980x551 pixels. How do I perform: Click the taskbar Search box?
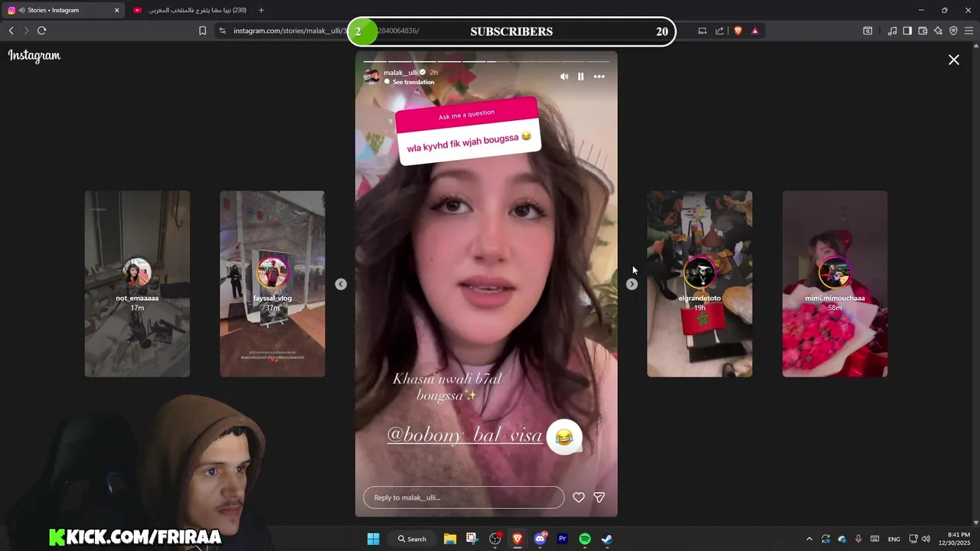[412, 539]
